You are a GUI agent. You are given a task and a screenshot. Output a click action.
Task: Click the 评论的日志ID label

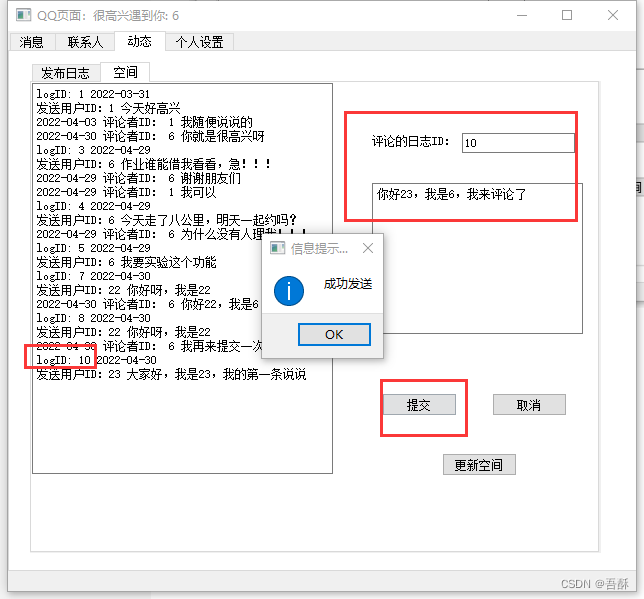[410, 141]
